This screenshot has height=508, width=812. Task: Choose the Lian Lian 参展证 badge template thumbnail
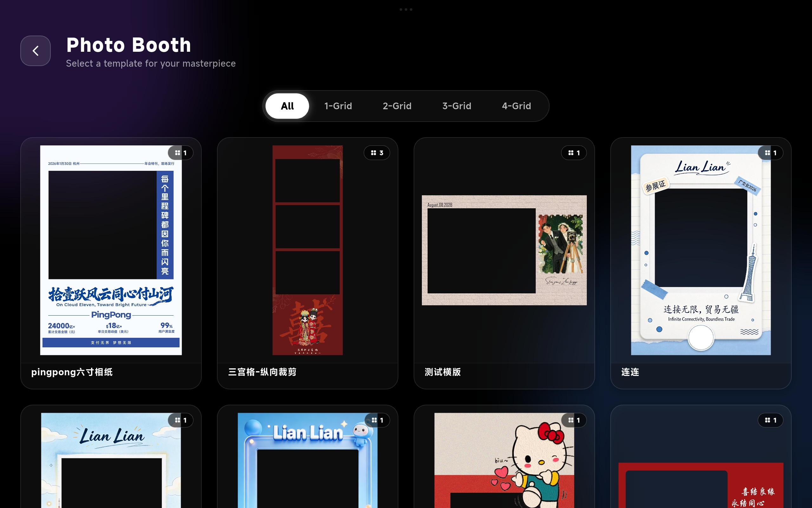[701, 250]
